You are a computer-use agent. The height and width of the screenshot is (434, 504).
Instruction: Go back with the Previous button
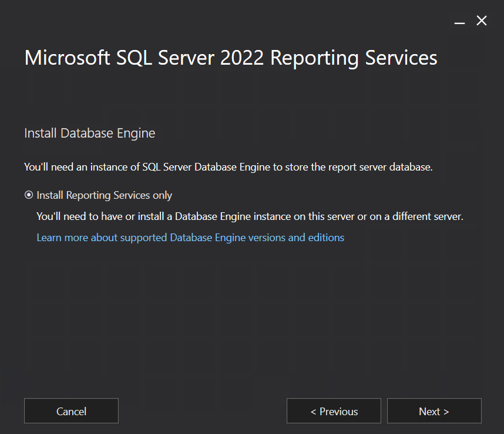(334, 411)
